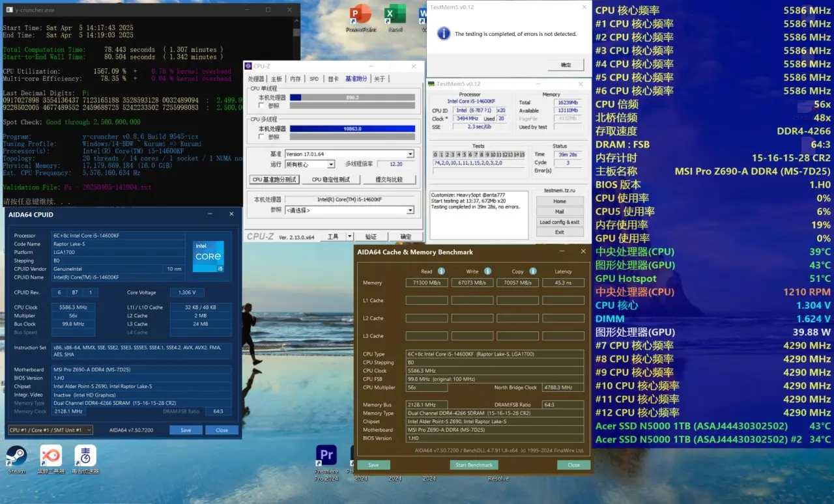Image resolution: width=834 pixels, height=504 pixels.
Task: Switch to the 处理器 tab in CPU-Z
Action: 256,79
